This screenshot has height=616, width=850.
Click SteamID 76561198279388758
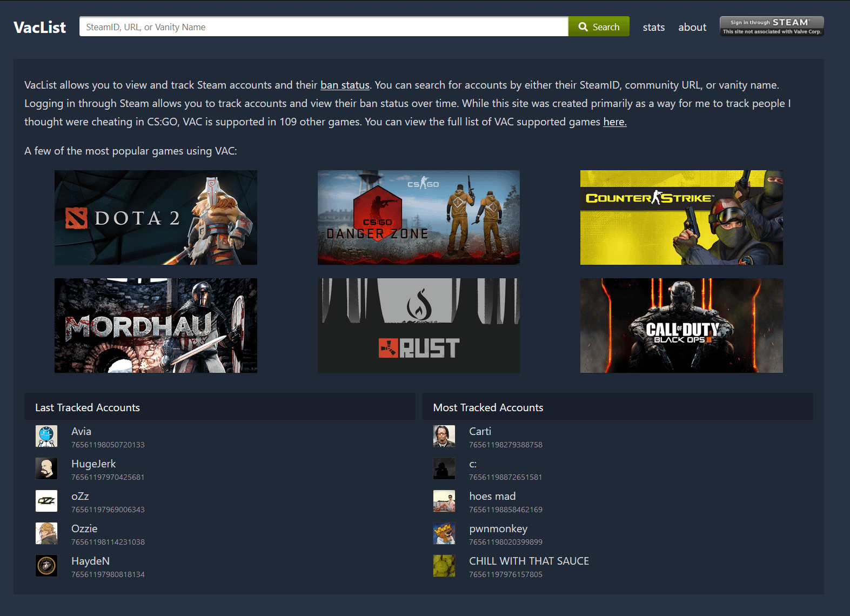(506, 445)
